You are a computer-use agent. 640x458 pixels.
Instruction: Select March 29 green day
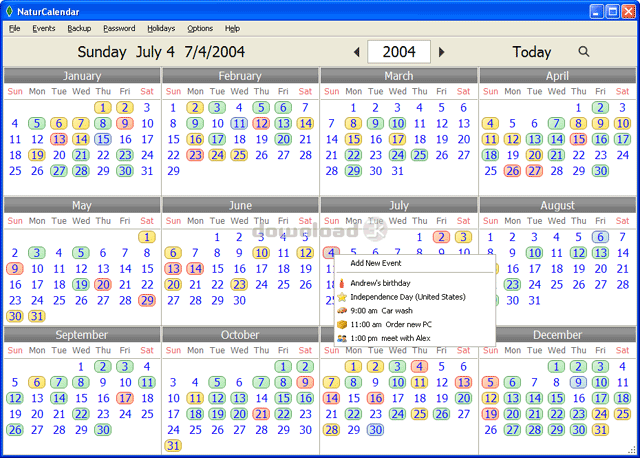click(353, 171)
